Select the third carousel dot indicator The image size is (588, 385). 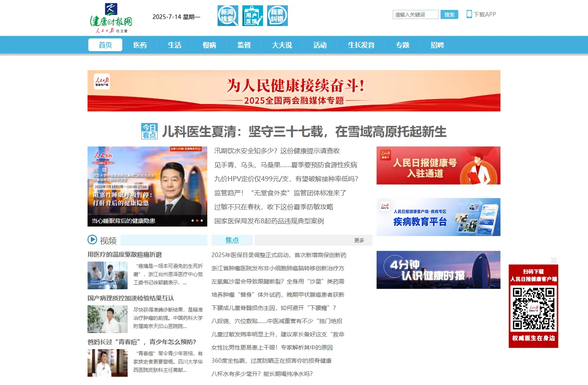202,220
